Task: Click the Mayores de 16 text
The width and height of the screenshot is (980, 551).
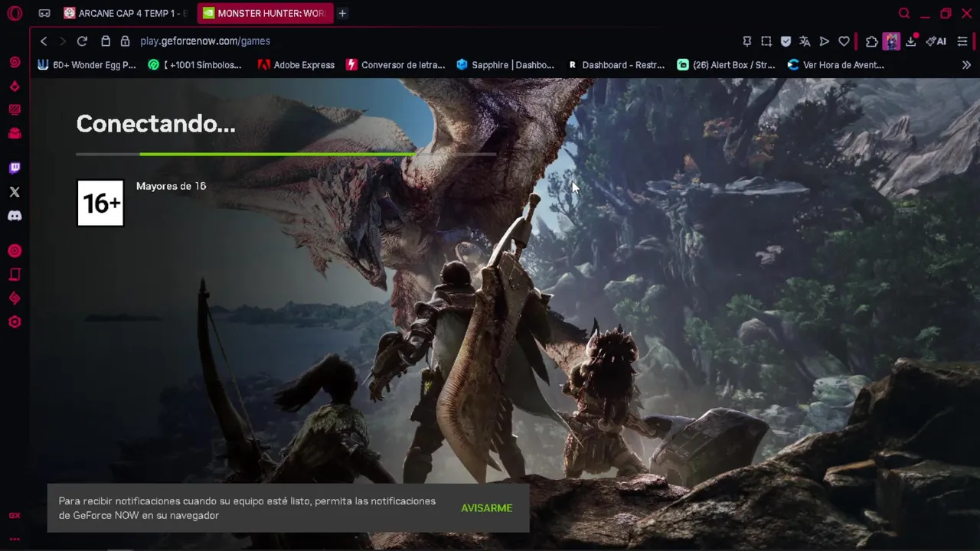Action: (x=171, y=186)
